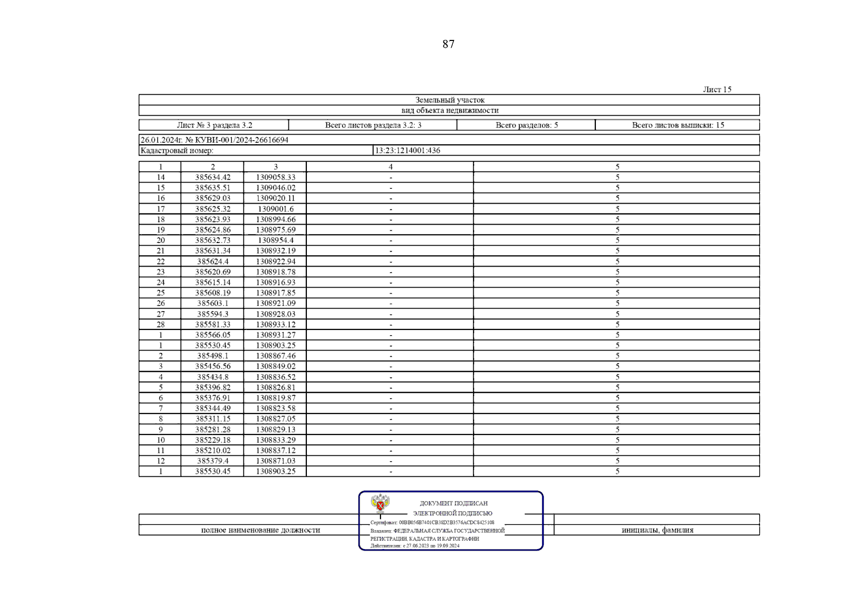
Task: Click value 385608.19
Action: [x=213, y=293]
